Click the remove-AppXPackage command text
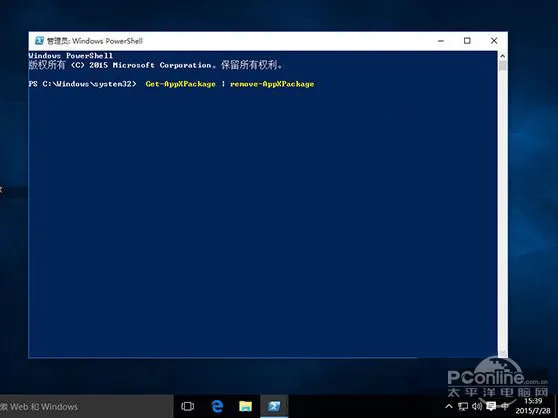The width and height of the screenshot is (558, 418). click(272, 84)
